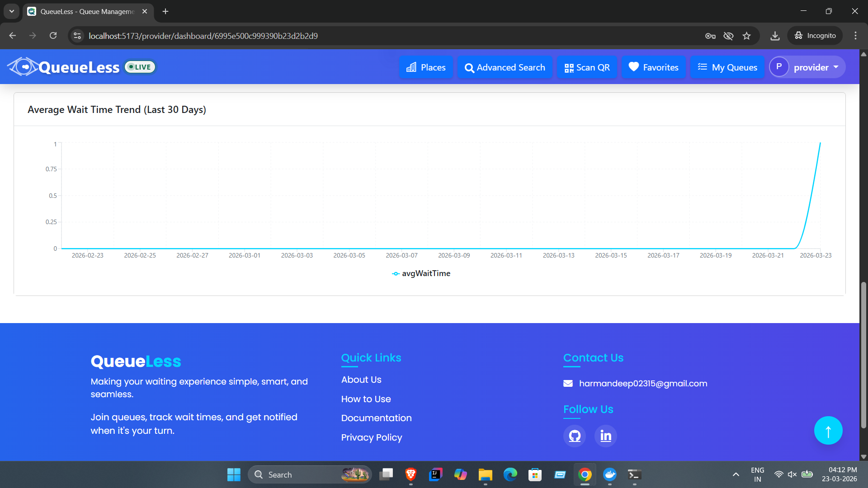This screenshot has width=868, height=488.
Task: Click the Incognito indicator button
Action: pyautogui.click(x=815, y=36)
